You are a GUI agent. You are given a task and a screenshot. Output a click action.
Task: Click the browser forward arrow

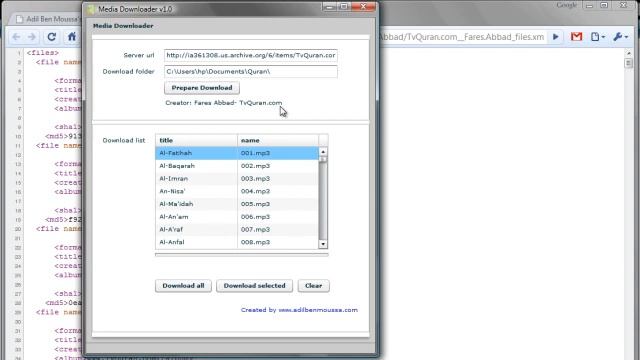pyautogui.click(x=32, y=37)
